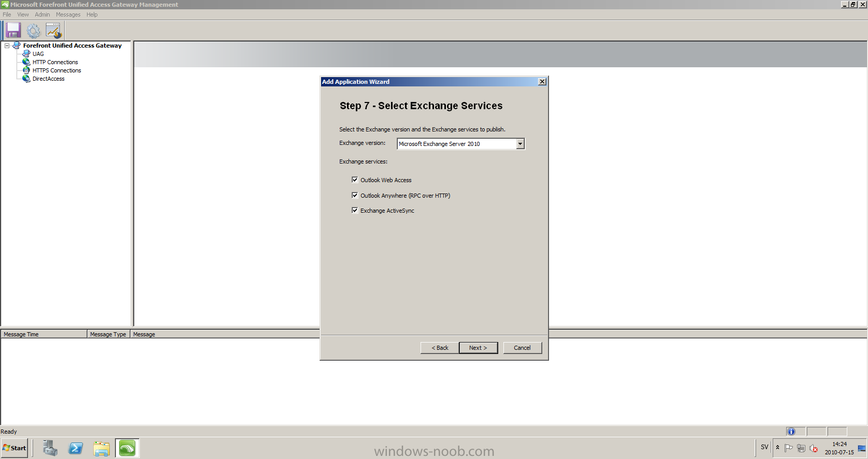Click the SV language indicator
Image resolution: width=868 pixels, height=459 pixels.
click(764, 447)
